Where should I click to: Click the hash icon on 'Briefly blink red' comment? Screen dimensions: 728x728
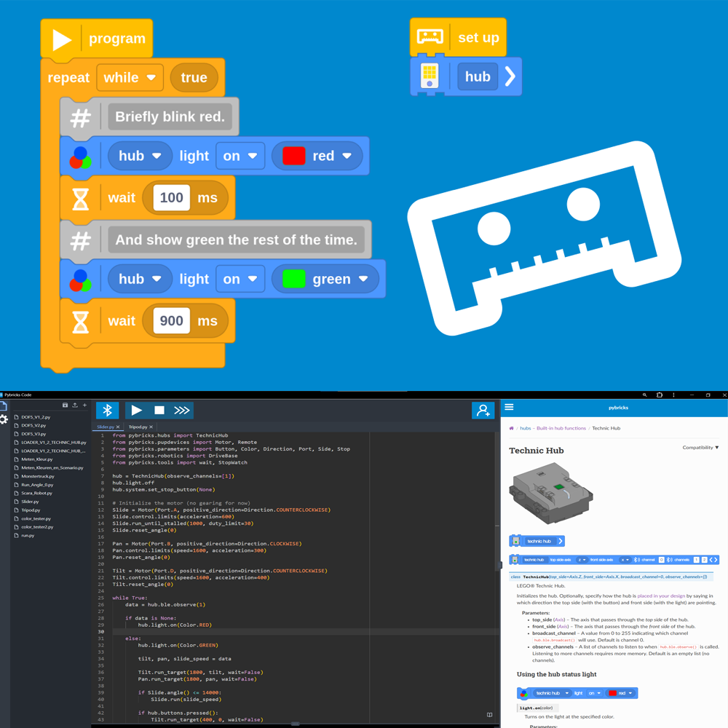(x=80, y=118)
